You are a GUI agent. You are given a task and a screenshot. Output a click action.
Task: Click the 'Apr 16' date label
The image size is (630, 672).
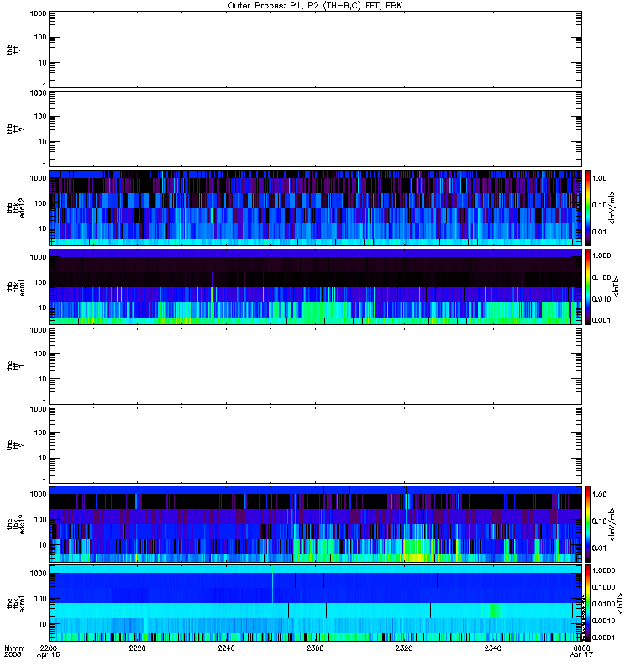click(x=48, y=654)
